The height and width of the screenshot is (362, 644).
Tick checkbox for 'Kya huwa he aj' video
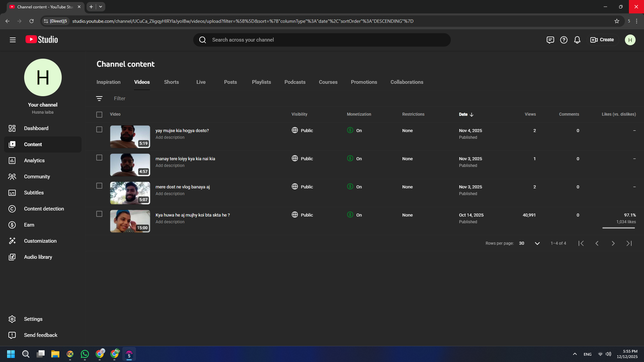(99, 214)
